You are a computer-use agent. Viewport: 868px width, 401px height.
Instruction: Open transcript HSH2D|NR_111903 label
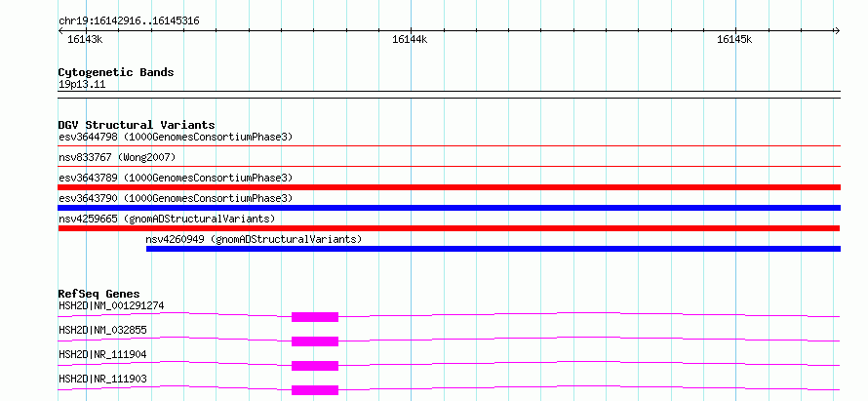[x=102, y=379]
